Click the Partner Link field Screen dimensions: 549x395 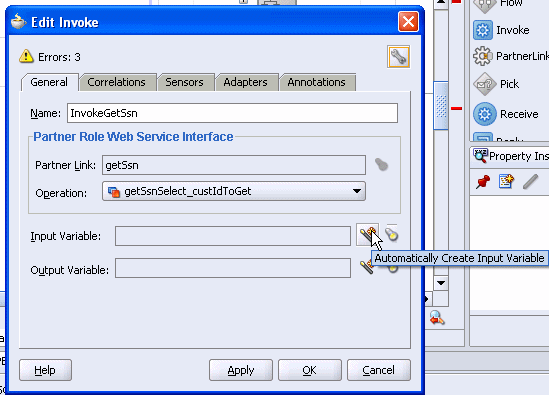click(234, 165)
